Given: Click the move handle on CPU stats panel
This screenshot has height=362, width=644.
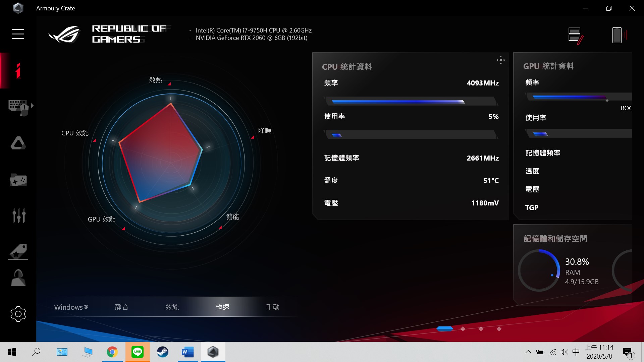Looking at the screenshot, I should (x=500, y=60).
